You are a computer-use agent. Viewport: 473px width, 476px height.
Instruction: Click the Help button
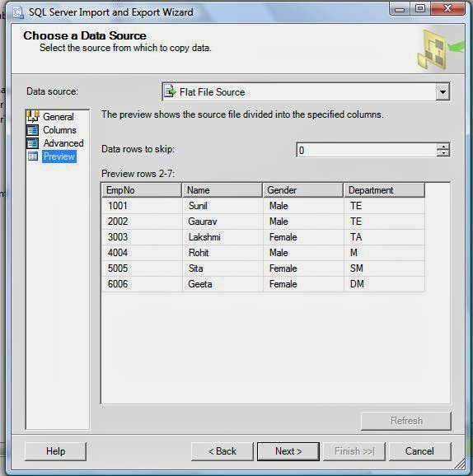(x=55, y=451)
